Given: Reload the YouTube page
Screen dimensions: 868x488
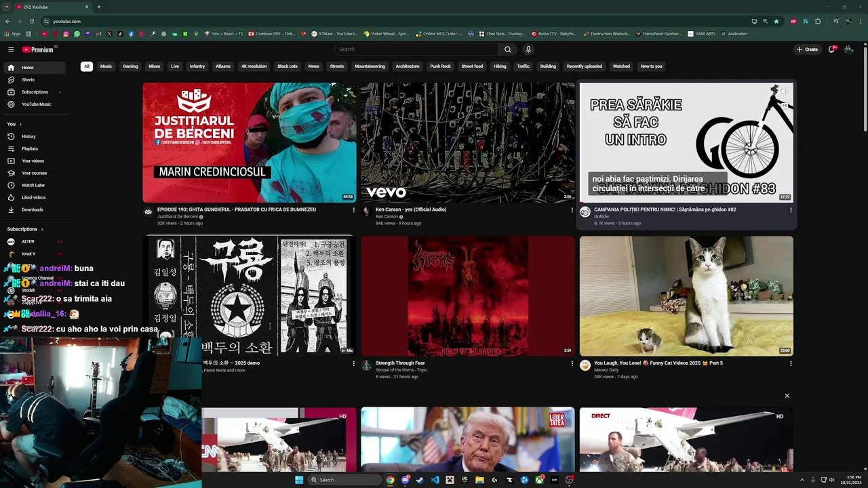Looking at the screenshot, I should coord(31,21).
